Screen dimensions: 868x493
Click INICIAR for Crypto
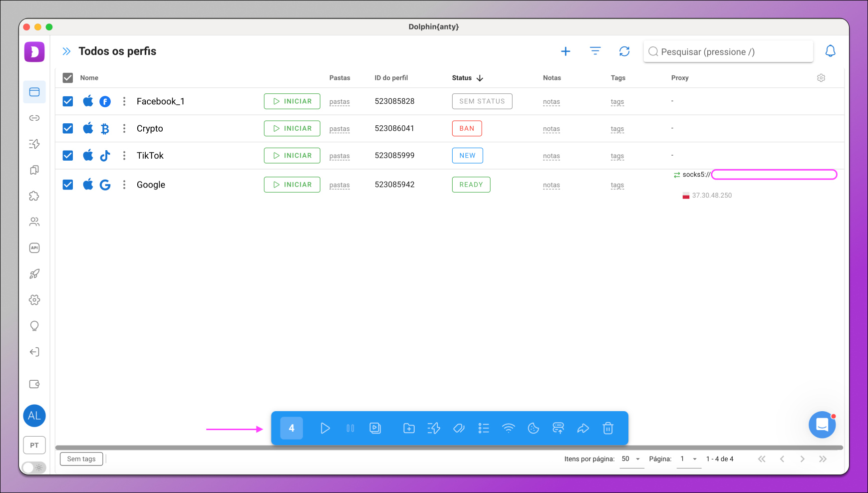point(292,128)
